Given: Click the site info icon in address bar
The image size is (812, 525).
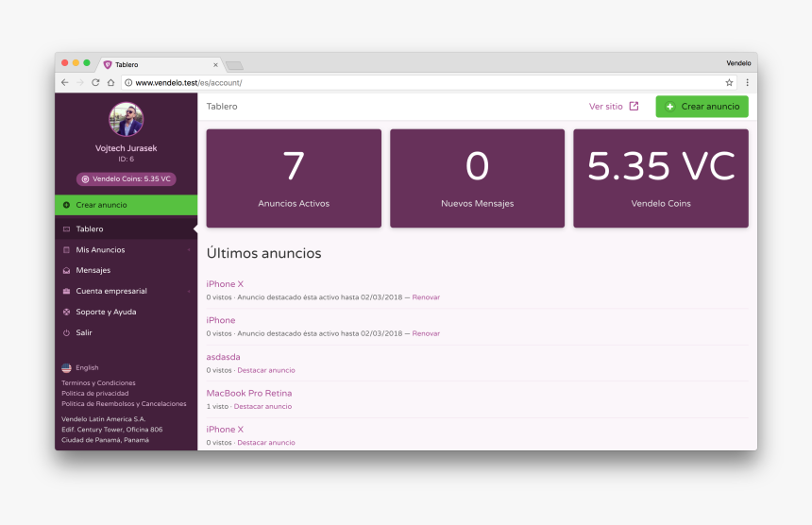Looking at the screenshot, I should pyautogui.click(x=128, y=82).
